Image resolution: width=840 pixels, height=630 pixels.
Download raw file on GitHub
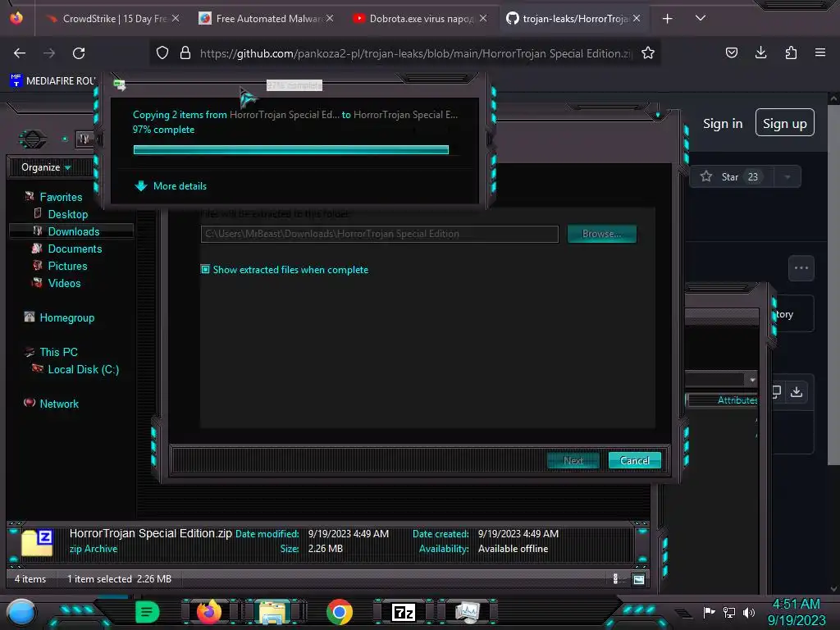[797, 391]
